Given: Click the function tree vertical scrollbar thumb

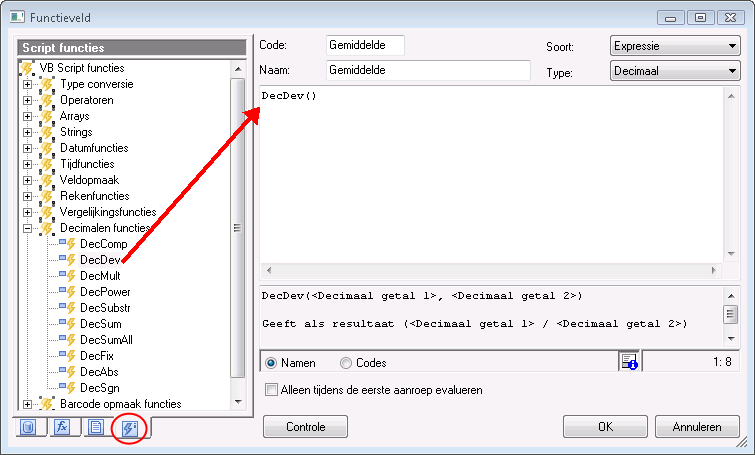Looking at the screenshot, I should tap(237, 228).
